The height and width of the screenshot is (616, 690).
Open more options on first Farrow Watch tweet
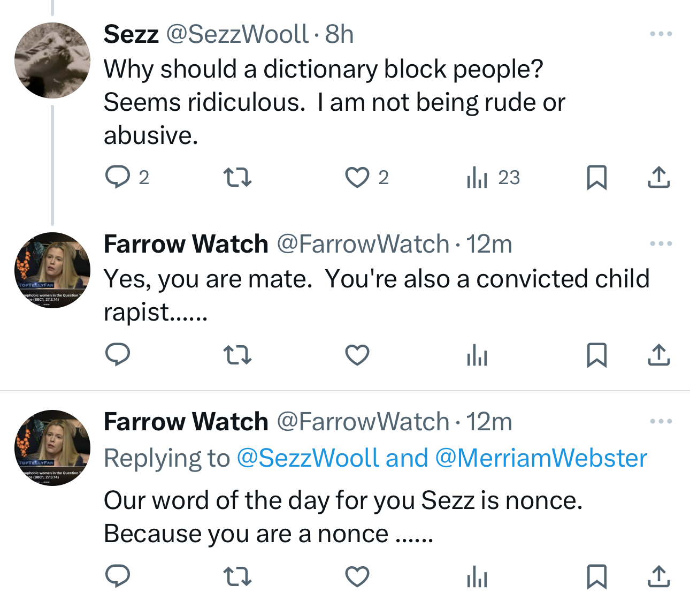coord(661,244)
